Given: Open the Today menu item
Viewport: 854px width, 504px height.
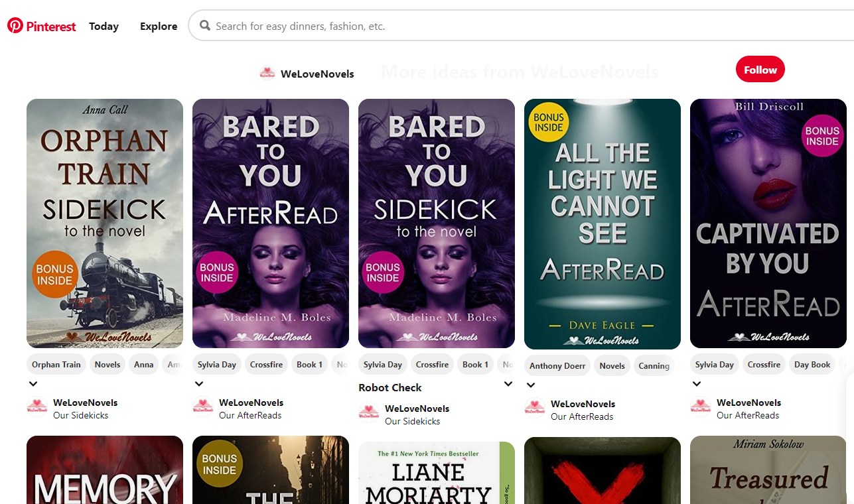Looking at the screenshot, I should (x=104, y=27).
